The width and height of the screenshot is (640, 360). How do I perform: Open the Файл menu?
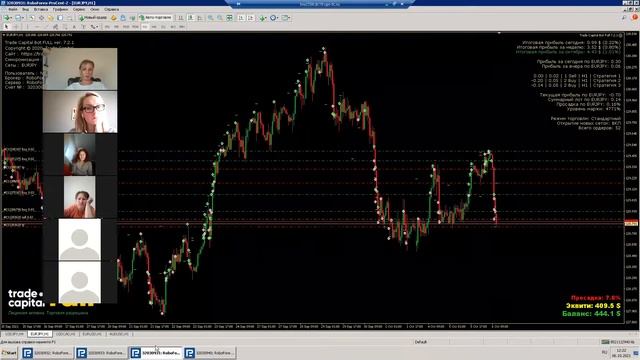tap(13, 9)
